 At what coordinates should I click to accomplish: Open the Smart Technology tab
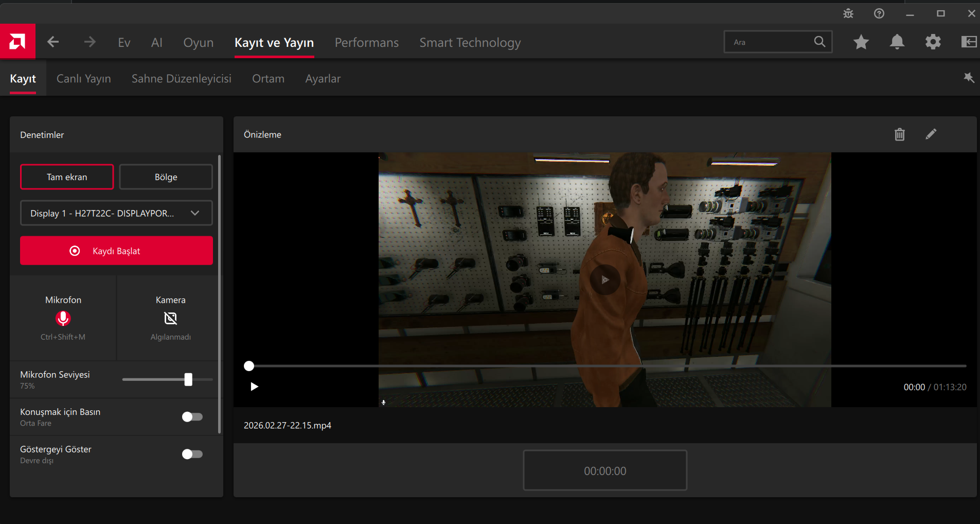[470, 43]
